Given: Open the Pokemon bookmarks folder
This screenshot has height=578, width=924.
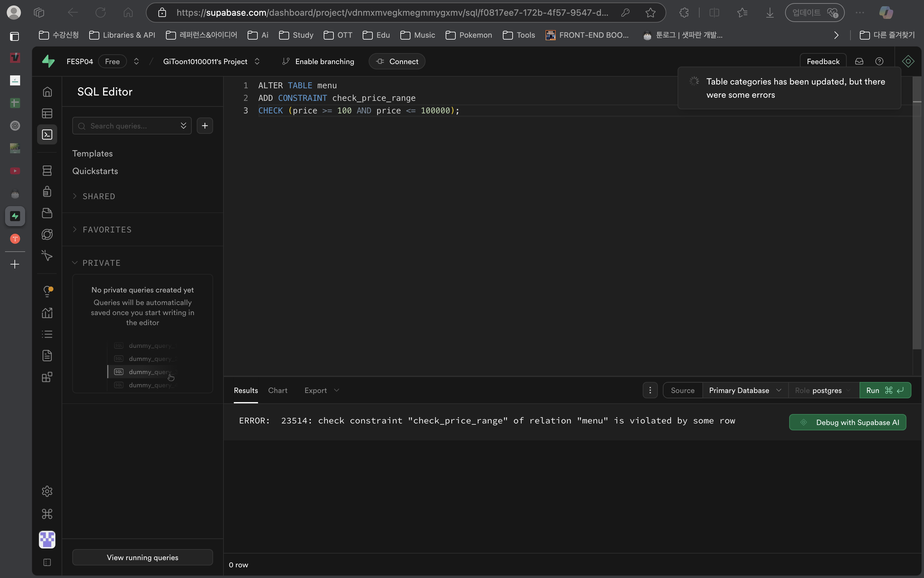Looking at the screenshot, I should pos(469,35).
